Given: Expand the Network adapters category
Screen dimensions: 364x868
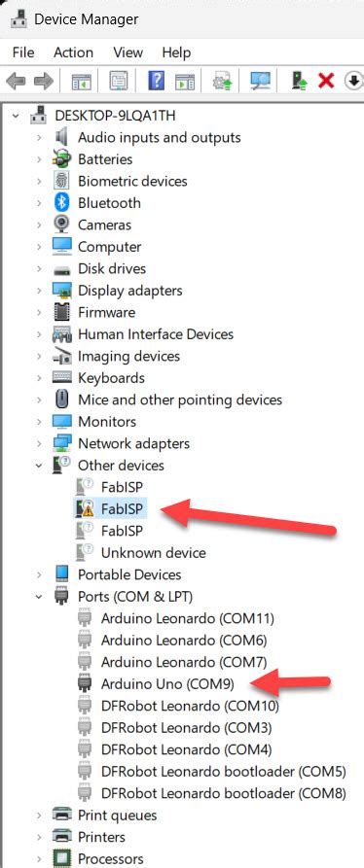Looking at the screenshot, I should (x=39, y=443).
